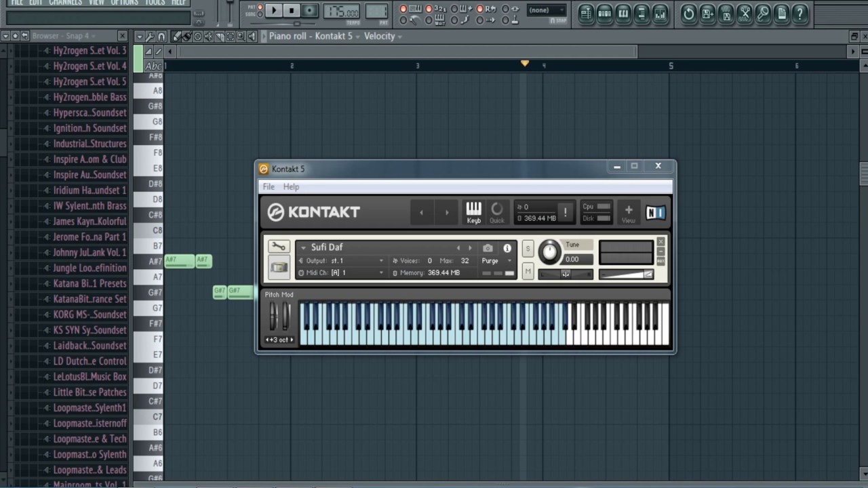This screenshot has width=868, height=488.
Task: Select the Mute tool in piano roll
Action: (208, 37)
